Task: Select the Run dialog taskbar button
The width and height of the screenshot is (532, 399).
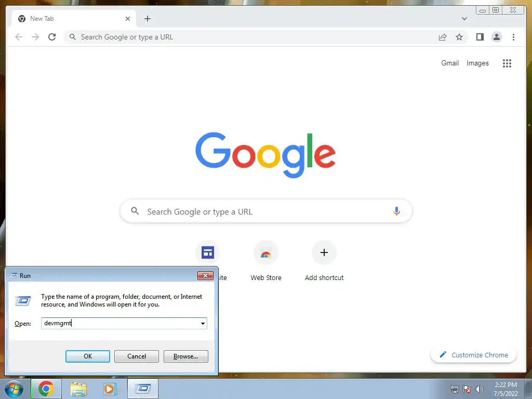Action: pyautogui.click(x=143, y=389)
